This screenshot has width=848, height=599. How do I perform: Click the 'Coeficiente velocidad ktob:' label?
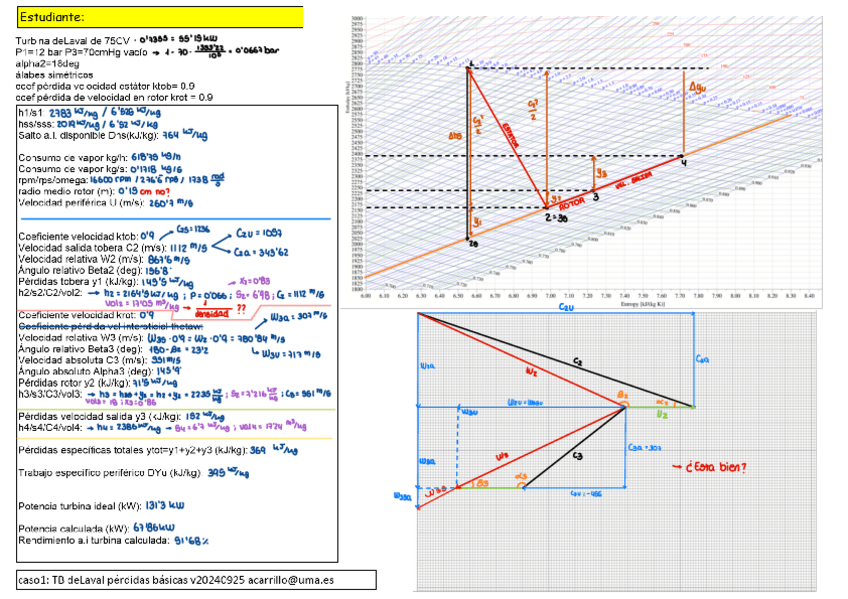click(x=78, y=237)
